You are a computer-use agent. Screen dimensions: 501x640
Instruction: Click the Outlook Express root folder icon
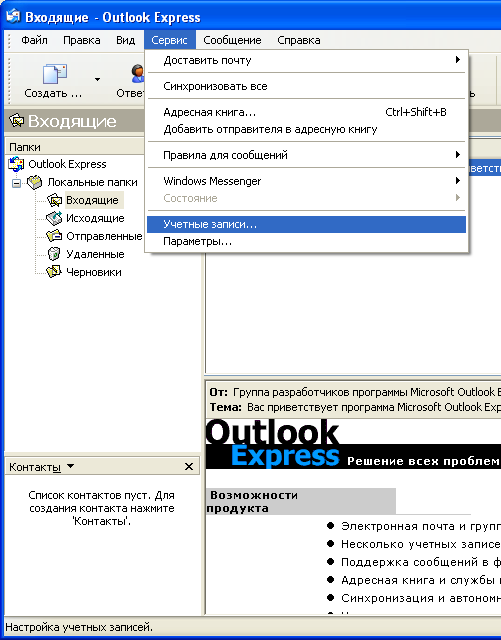[x=16, y=164]
